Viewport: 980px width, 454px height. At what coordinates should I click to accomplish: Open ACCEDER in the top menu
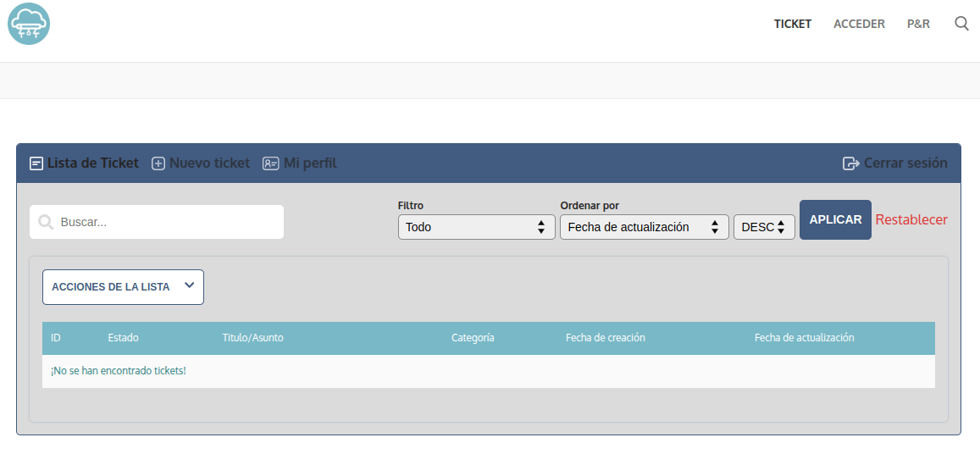[859, 24]
